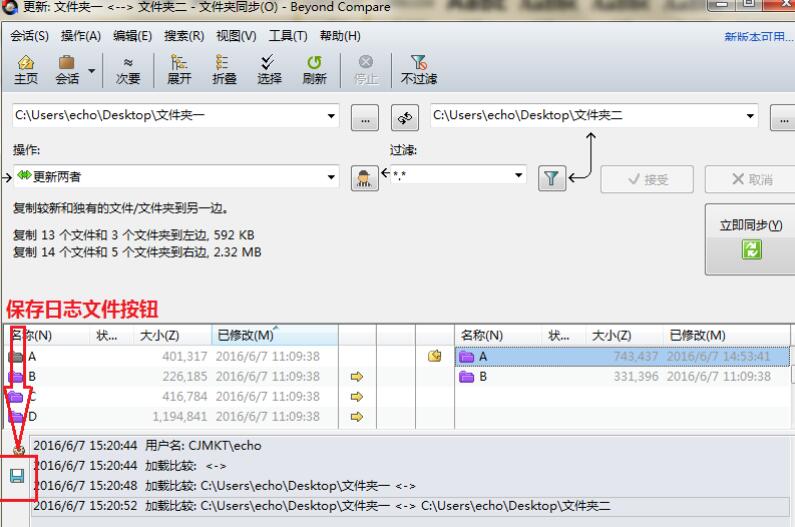Open the 会话(S) menu

[29, 36]
